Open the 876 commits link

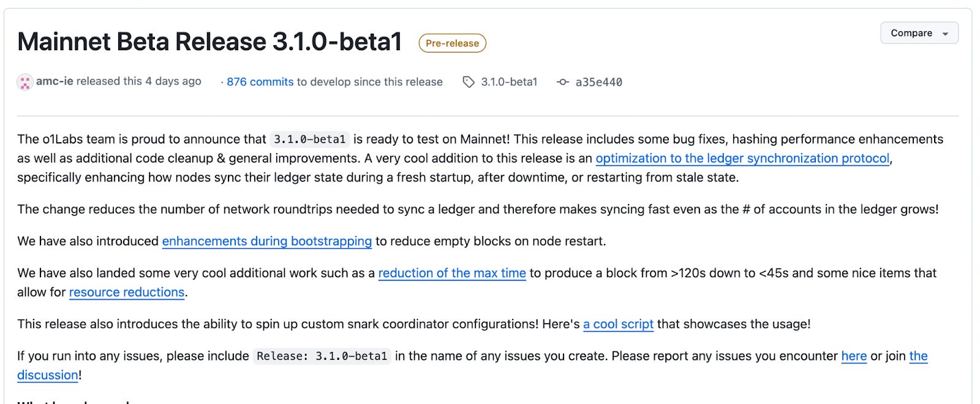tap(260, 82)
